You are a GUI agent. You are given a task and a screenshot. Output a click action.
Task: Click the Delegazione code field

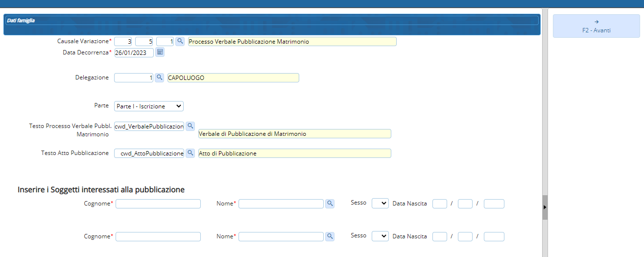click(x=134, y=77)
